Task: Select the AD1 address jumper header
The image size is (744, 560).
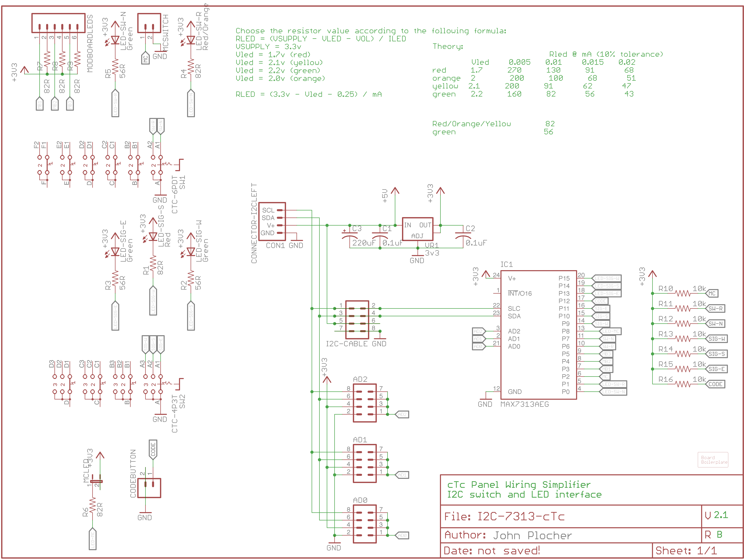Action: coord(365,463)
